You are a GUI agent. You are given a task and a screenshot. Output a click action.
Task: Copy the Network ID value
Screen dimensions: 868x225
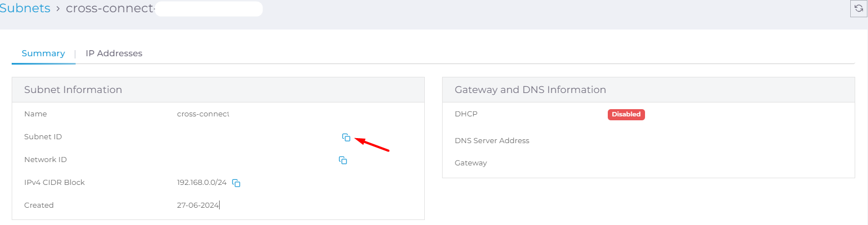(x=343, y=160)
